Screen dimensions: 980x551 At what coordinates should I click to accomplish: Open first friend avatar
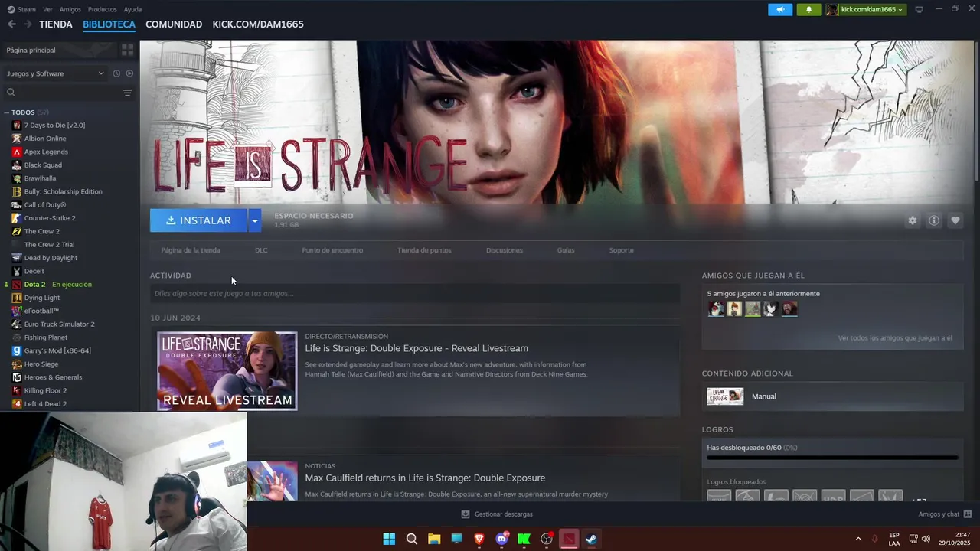[716, 308]
